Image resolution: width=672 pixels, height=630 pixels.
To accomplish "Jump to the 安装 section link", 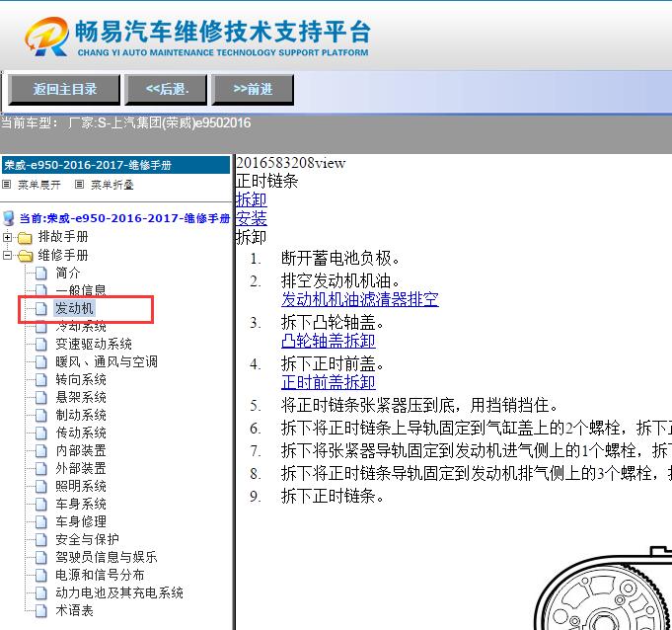I will 252,218.
